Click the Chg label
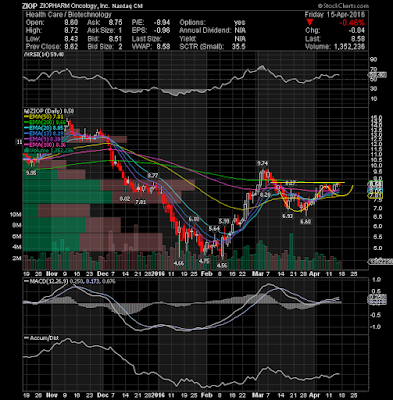The height and width of the screenshot is (400, 393). click(x=312, y=31)
